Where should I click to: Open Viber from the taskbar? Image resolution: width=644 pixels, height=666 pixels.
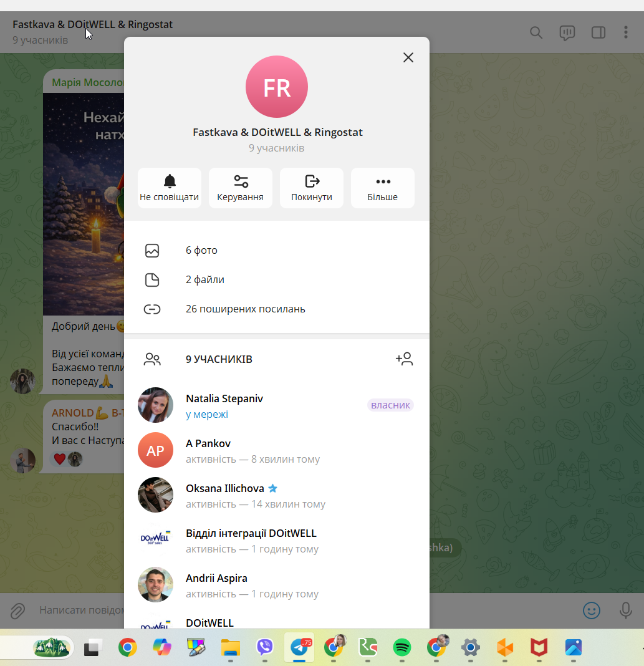[265, 647]
